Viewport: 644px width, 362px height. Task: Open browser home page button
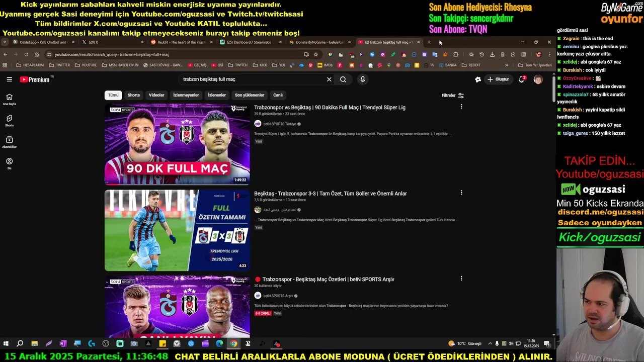pyautogui.click(x=37, y=54)
